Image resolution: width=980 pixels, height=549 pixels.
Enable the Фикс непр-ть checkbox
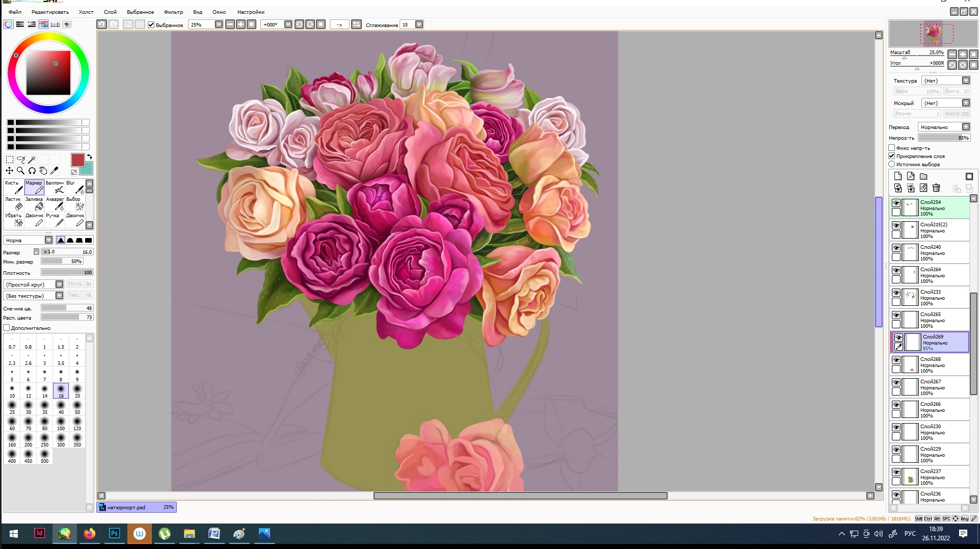tap(892, 148)
